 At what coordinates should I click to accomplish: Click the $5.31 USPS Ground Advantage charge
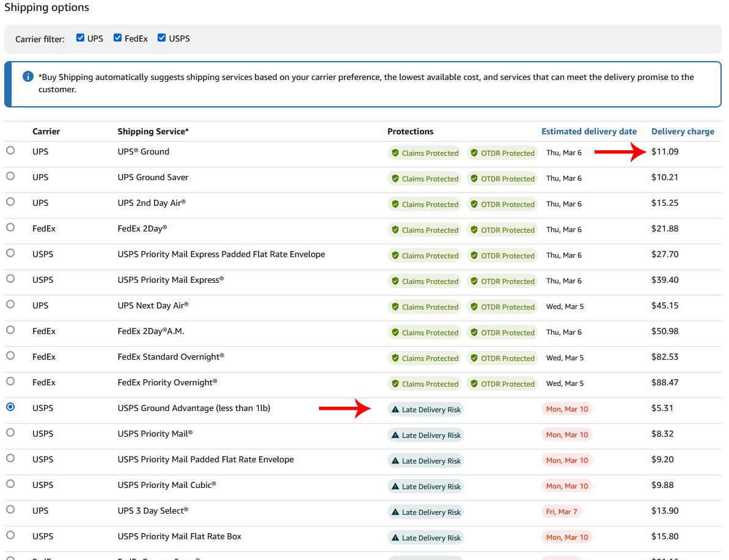662,408
